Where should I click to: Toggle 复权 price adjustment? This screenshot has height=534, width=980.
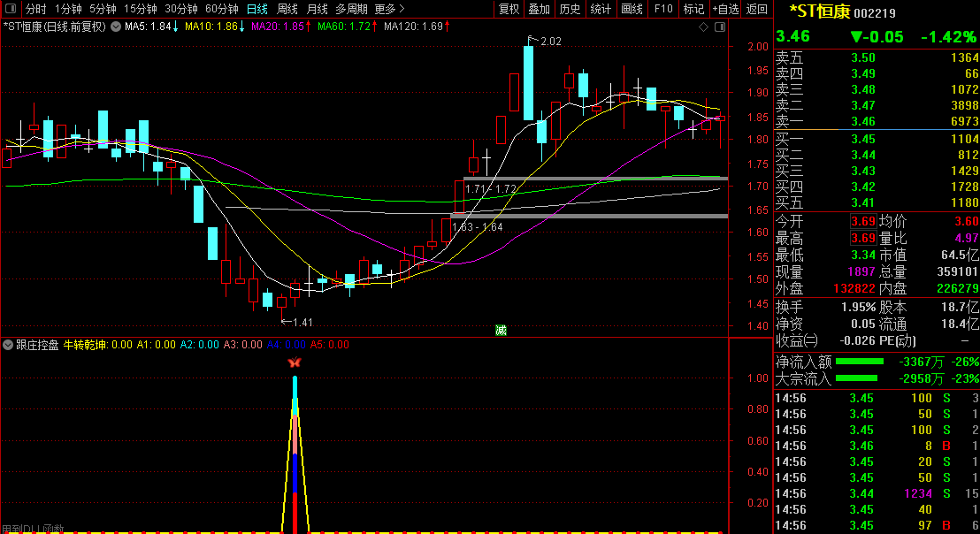509,9
